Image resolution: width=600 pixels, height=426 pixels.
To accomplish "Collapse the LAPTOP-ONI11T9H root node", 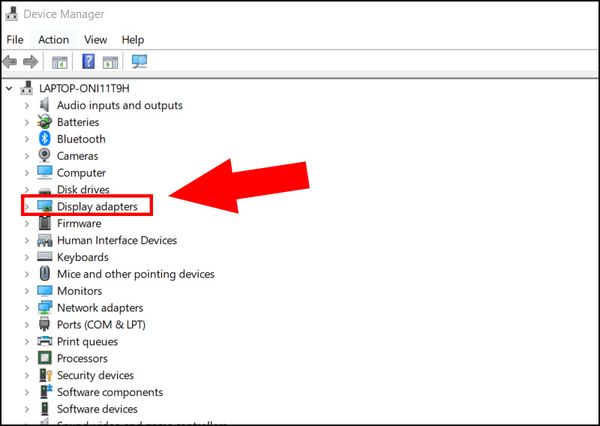I will (11, 88).
